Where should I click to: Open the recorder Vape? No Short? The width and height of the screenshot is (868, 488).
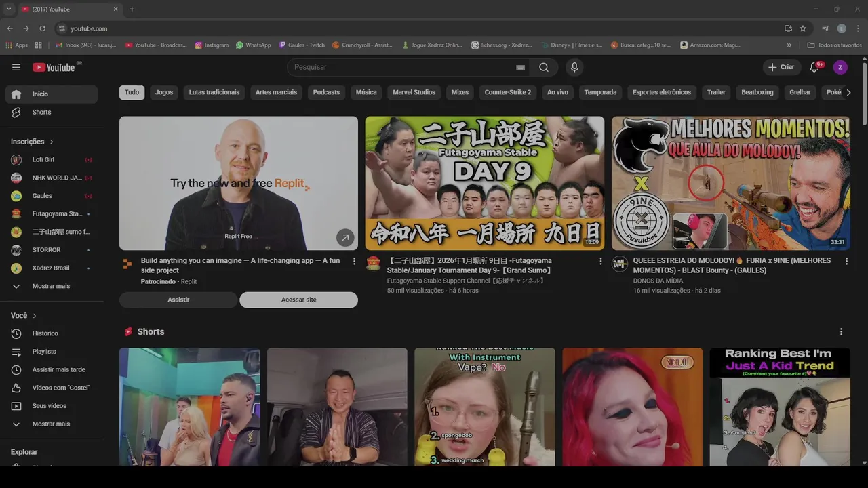coord(485,407)
